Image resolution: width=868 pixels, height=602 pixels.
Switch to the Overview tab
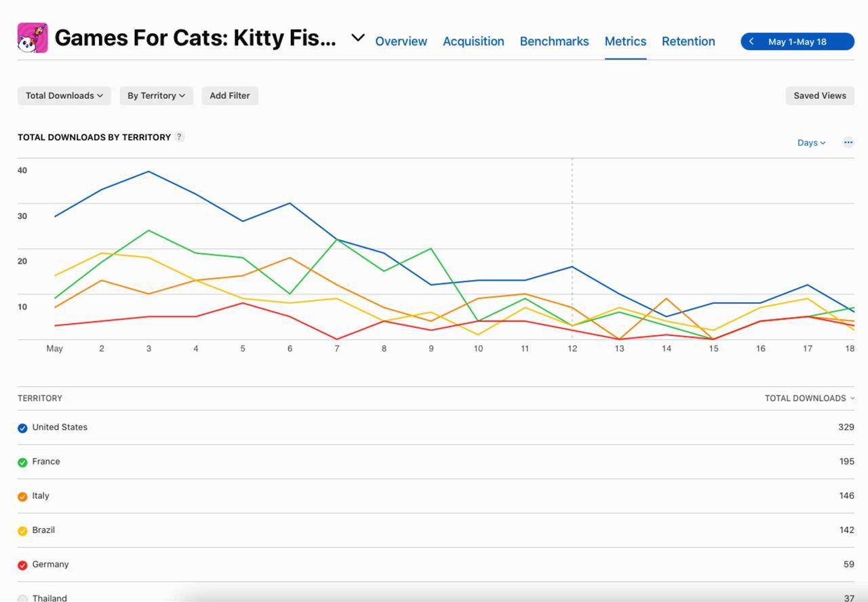[401, 41]
